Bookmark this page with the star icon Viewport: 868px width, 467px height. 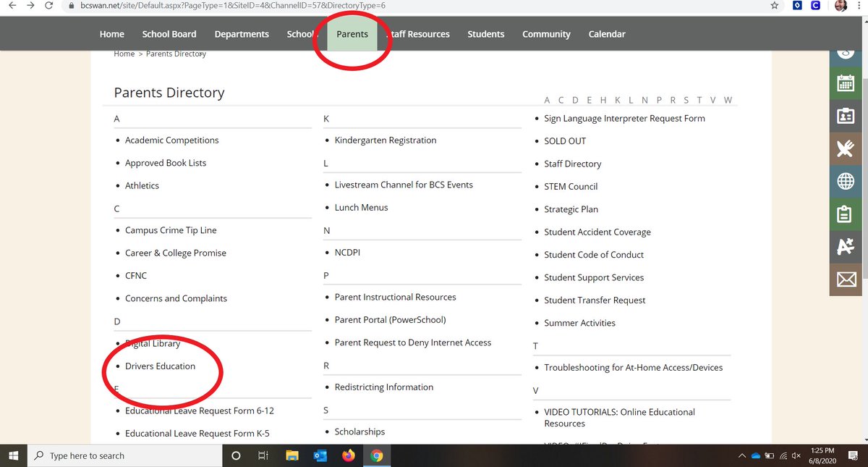click(775, 5)
